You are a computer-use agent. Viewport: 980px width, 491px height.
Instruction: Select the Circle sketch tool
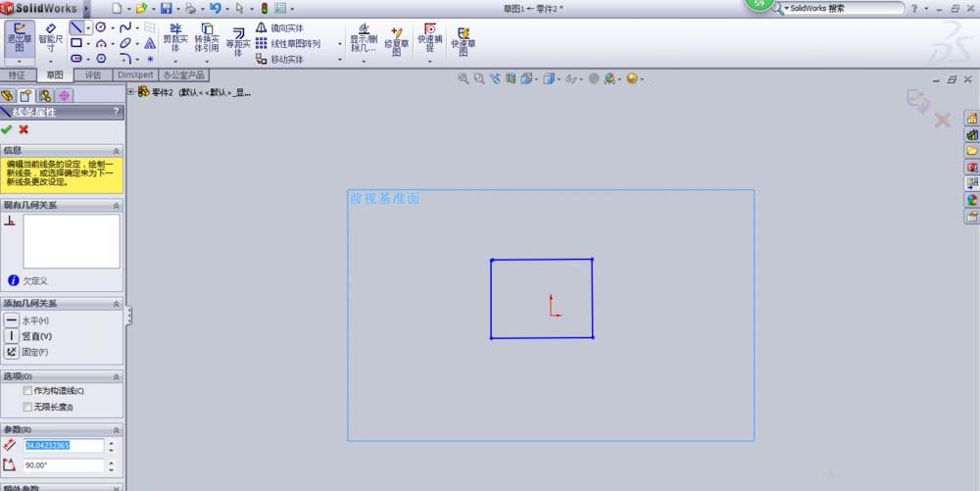pyautogui.click(x=101, y=27)
